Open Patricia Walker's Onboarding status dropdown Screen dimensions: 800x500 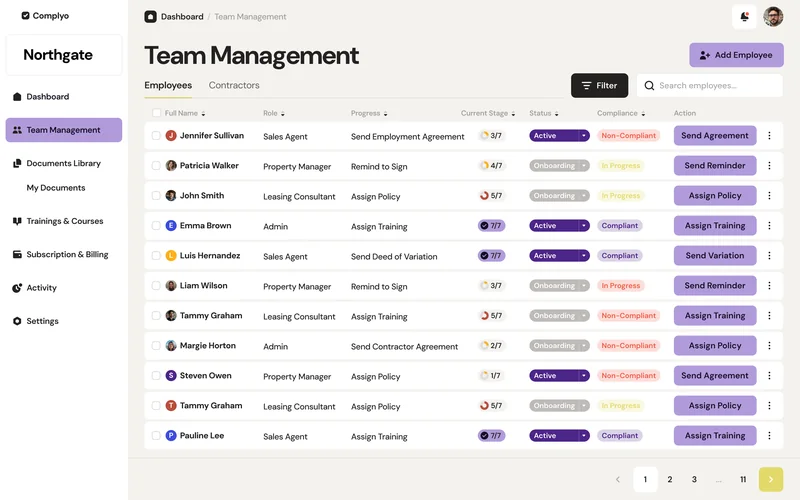559,166
